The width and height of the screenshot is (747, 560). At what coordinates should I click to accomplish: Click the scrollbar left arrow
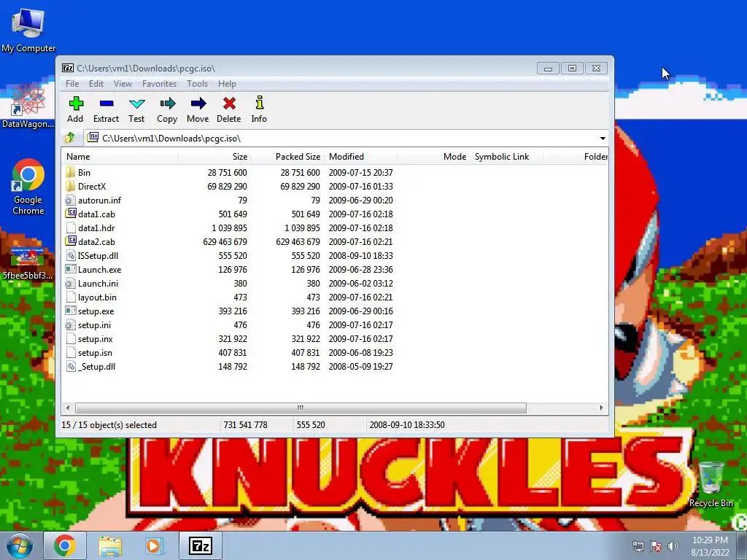[x=68, y=408]
